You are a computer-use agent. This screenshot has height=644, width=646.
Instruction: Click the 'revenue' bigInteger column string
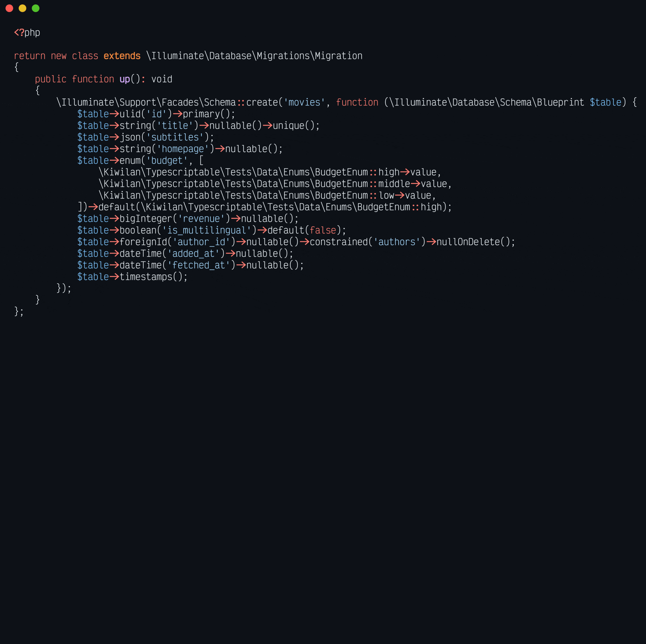(201, 219)
